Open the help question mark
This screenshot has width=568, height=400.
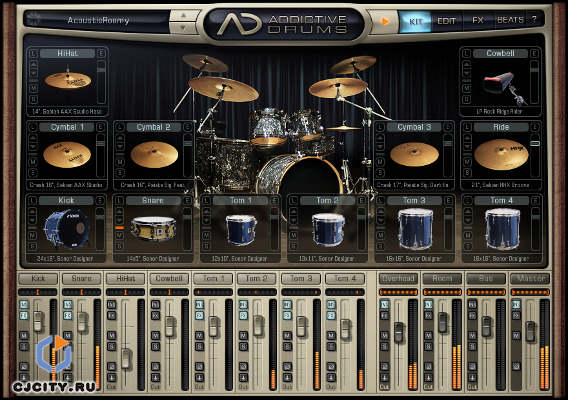click(534, 20)
